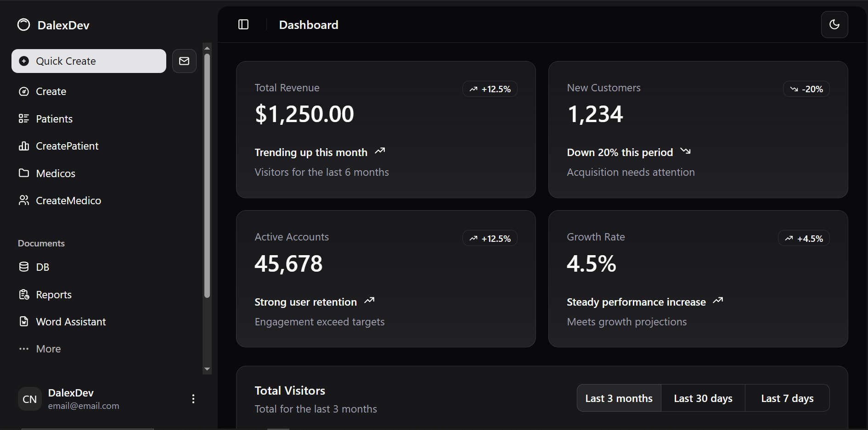This screenshot has width=868, height=430.
Task: Click the -20% badge on New Customers
Action: (806, 89)
